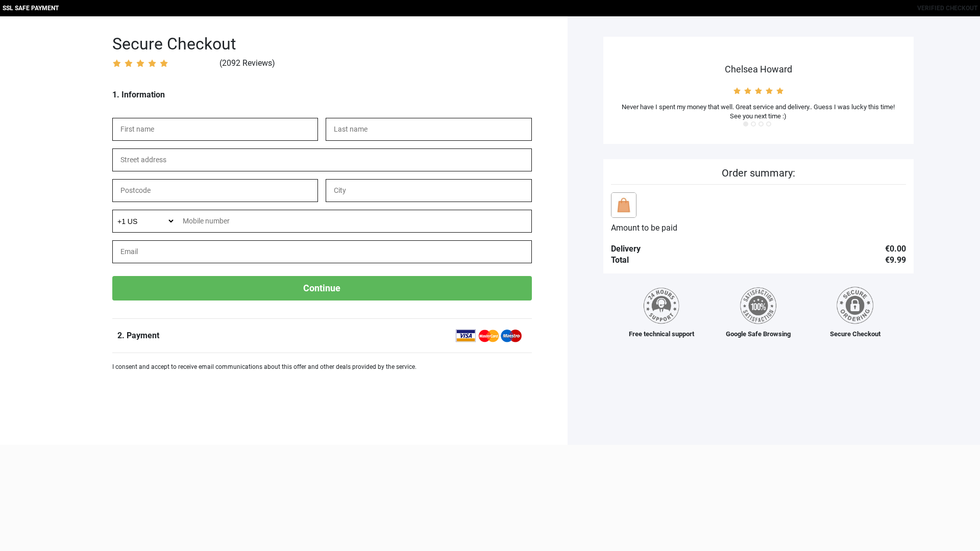Focus the First name field
The width and height of the screenshot is (980, 551).
point(215,129)
